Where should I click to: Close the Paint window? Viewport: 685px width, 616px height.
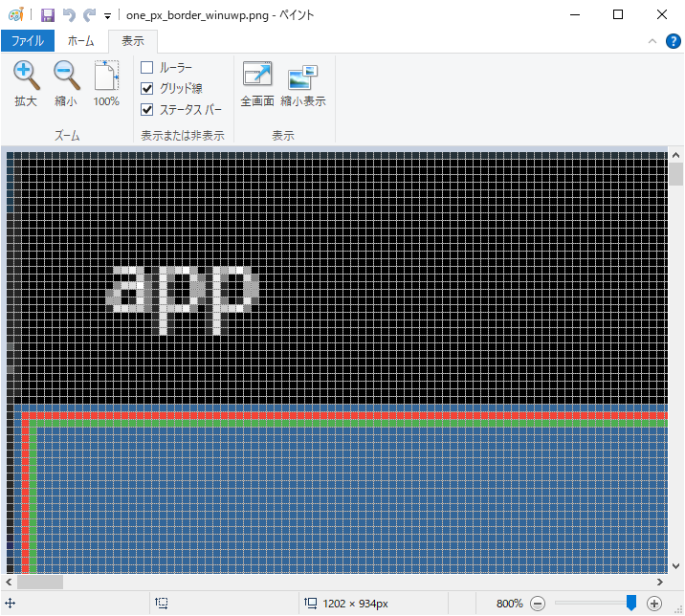click(662, 15)
